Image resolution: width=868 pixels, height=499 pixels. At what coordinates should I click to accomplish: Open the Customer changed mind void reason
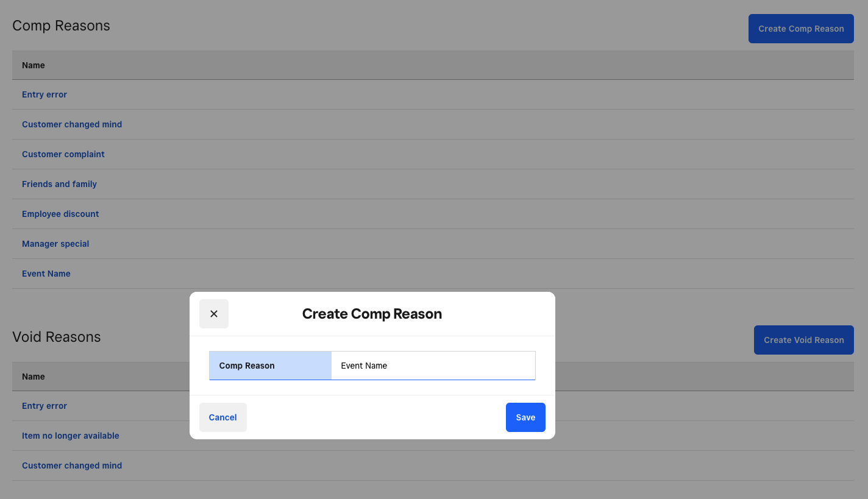click(x=71, y=465)
